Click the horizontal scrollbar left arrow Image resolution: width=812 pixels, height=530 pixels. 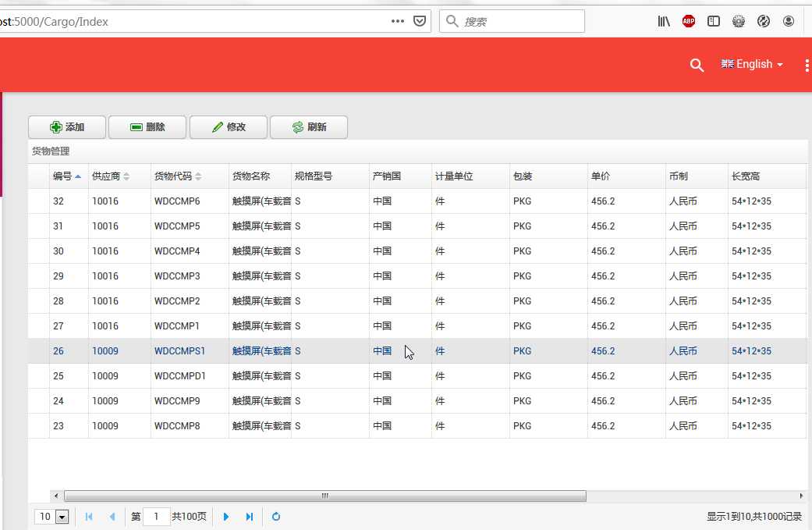pyautogui.click(x=56, y=496)
